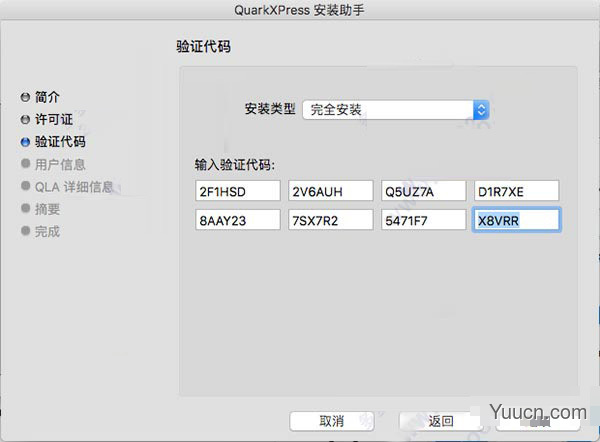Click the QuarkXPress 安装助手 window title
Screen dimensions: 600x442
click(x=299, y=10)
